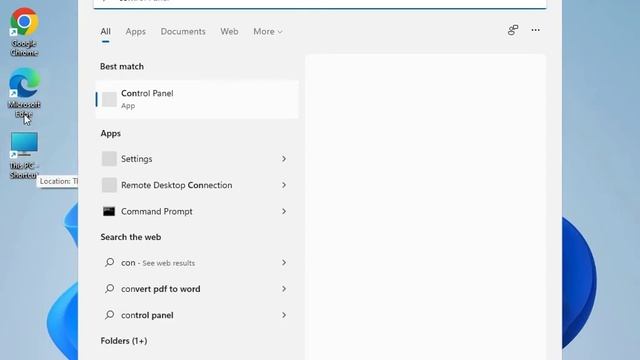Open This PC shortcut on desktop
This screenshot has height=360, width=640.
24,155
